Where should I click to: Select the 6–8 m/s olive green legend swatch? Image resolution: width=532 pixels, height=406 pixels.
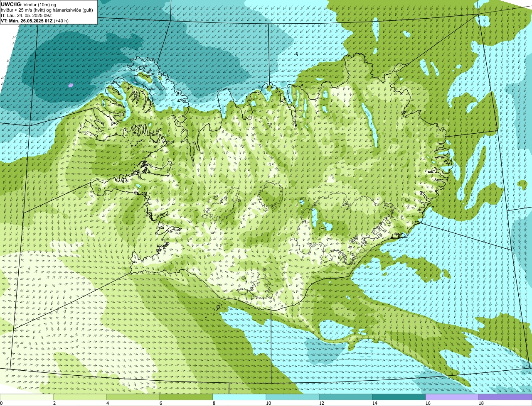[186, 397]
